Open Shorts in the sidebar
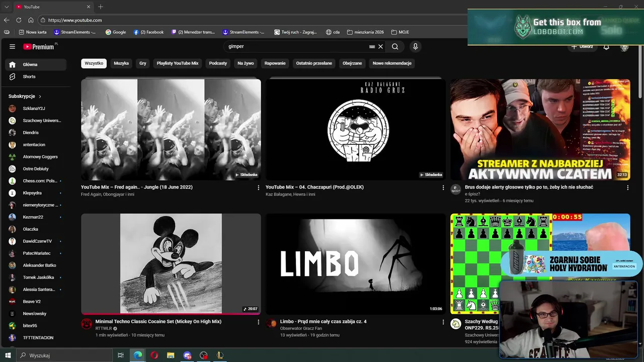Viewport: 644px width, 362px height. click(x=36, y=76)
